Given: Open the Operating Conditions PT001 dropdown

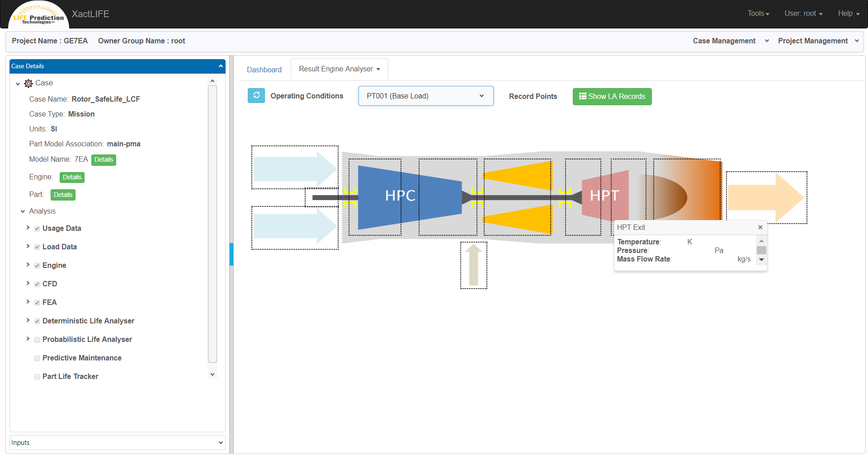Looking at the screenshot, I should [x=426, y=96].
